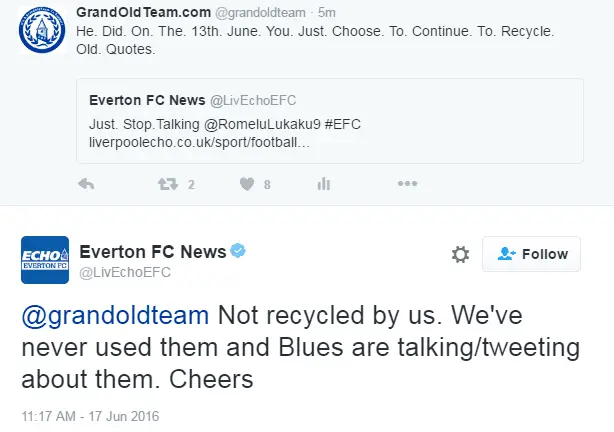Like the GrandOldTeam tweet
This screenshot has height=432, width=614.
247,184
